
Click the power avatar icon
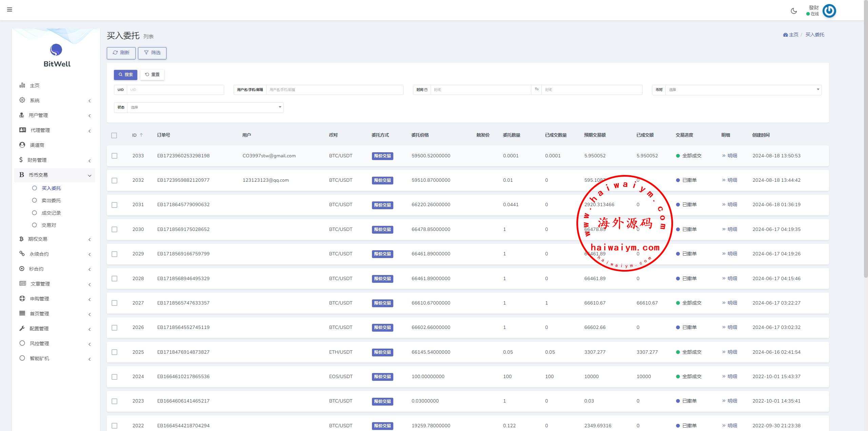pyautogui.click(x=829, y=11)
